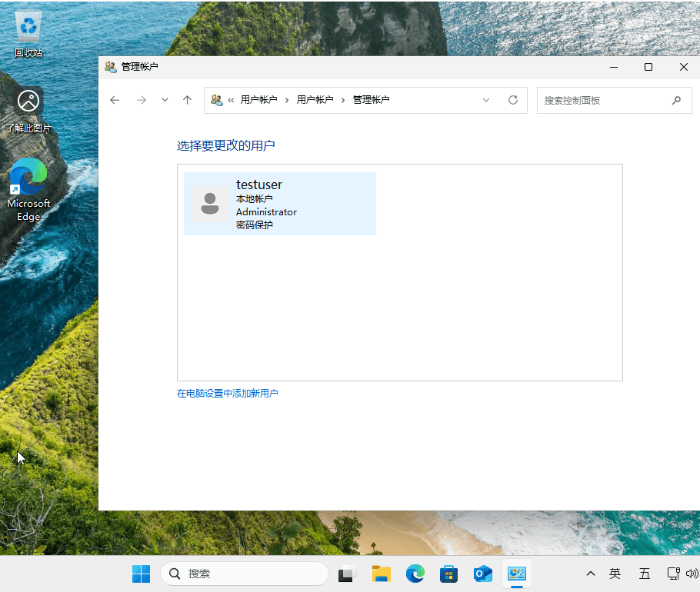The image size is (700, 592).
Task: Refresh the control panel page
Action: [513, 100]
